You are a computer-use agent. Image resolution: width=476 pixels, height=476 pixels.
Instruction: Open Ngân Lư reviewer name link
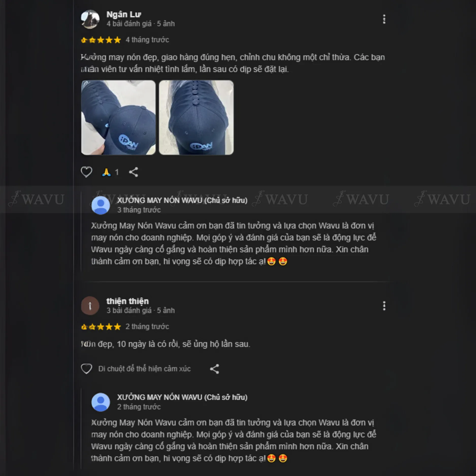pyautogui.click(x=124, y=14)
